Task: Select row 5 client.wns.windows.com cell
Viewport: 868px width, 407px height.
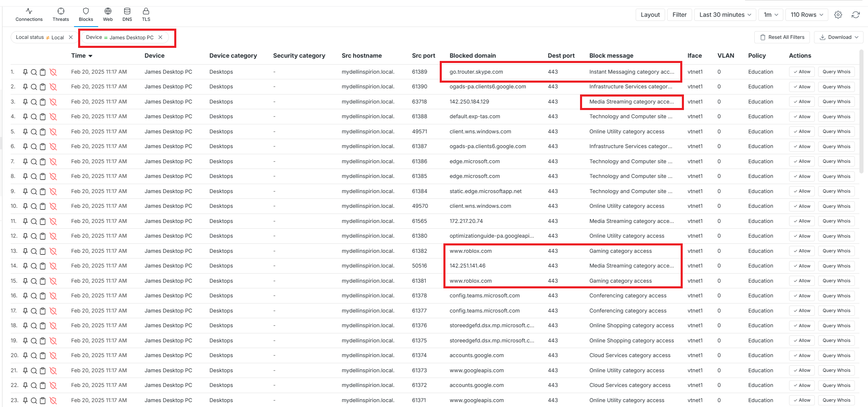Action: tap(480, 132)
